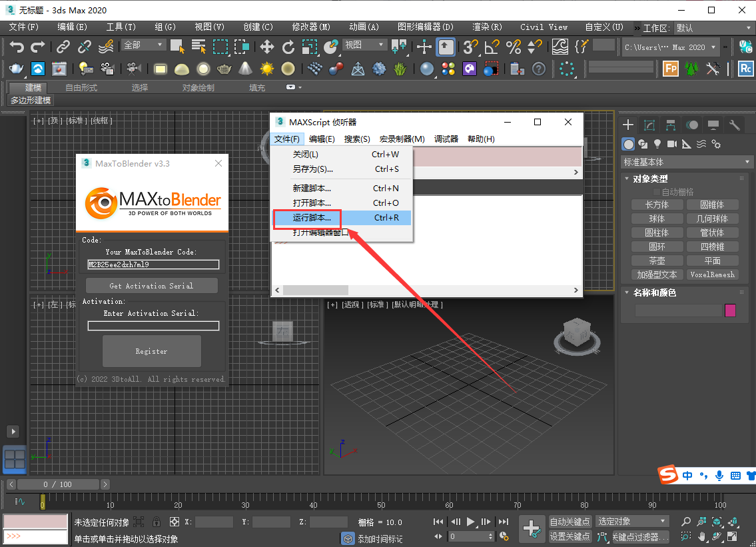Click the Undo arrow in main toolbar
This screenshot has height=547, width=756.
[17, 47]
